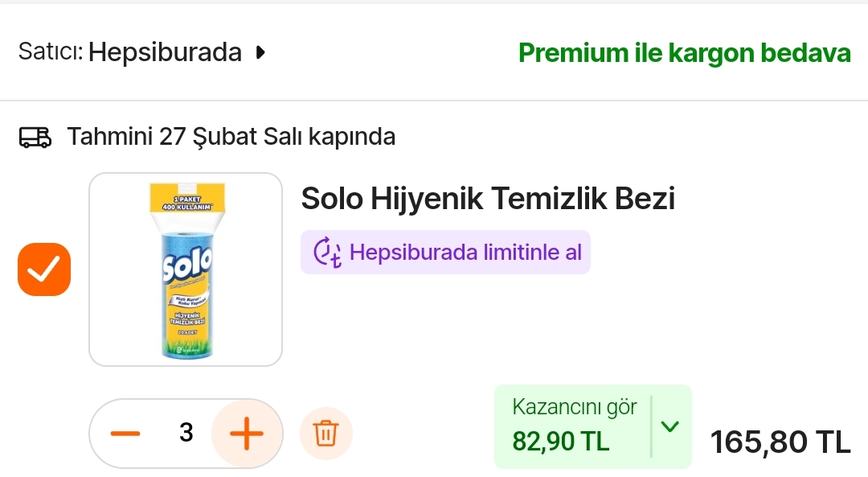Click the 1 Paket label on the package
Viewport: 868px width, 477px height.
click(x=186, y=197)
